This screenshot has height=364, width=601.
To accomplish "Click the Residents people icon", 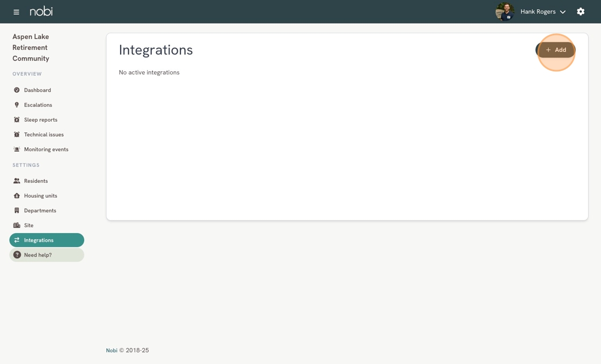I will pos(17,181).
